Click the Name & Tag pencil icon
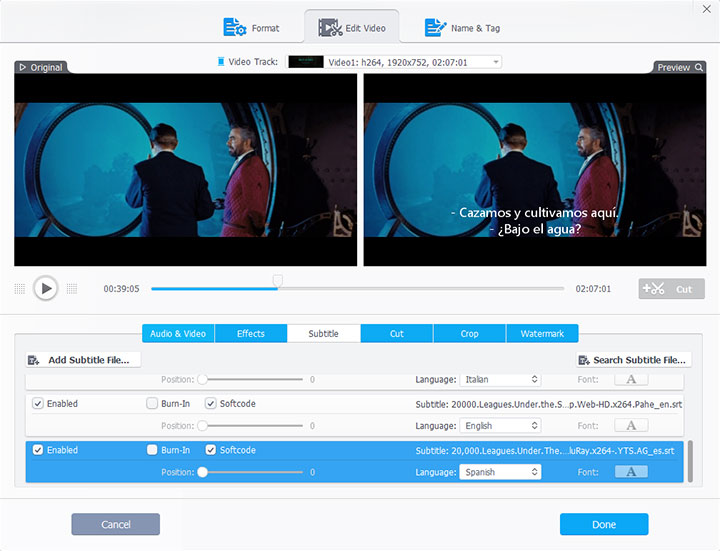Screen dimensions: 720x551 click(435, 28)
